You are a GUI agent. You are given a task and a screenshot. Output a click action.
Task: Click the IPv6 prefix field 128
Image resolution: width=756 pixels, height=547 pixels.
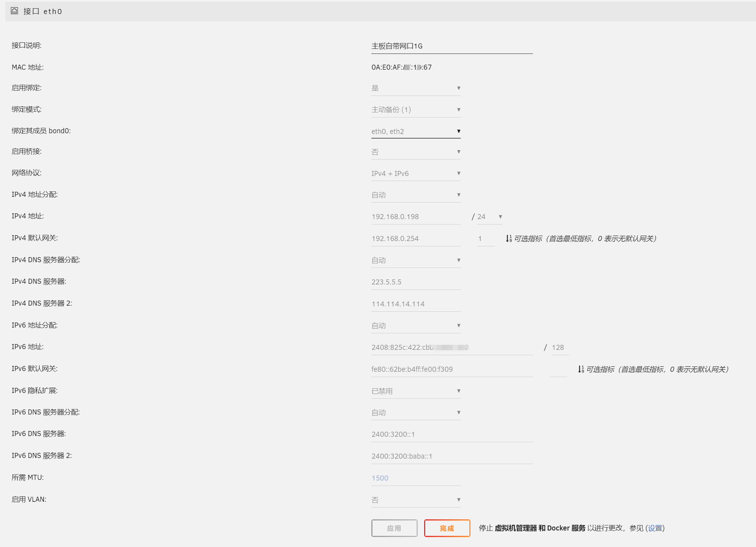[x=560, y=347]
